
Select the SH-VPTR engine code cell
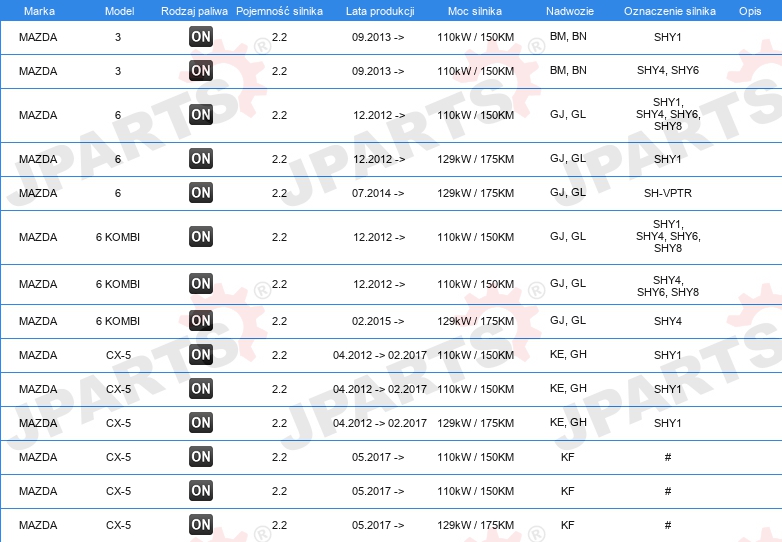pyautogui.click(x=668, y=193)
